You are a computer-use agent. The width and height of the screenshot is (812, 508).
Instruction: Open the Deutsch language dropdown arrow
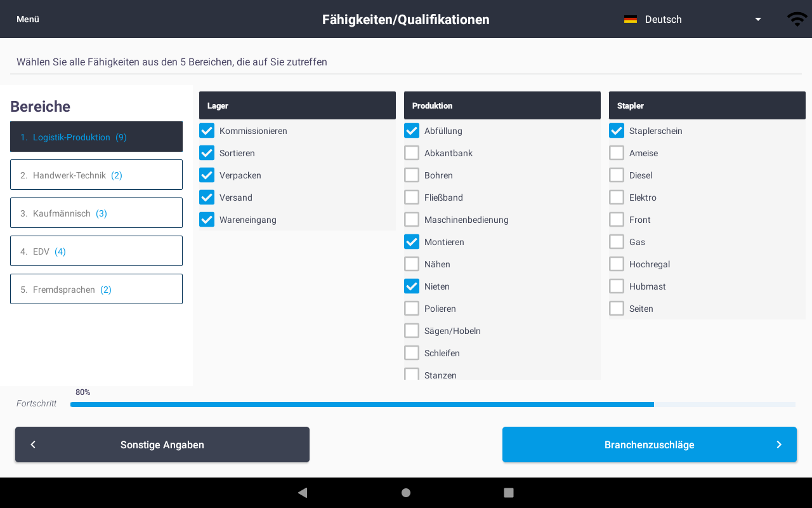(x=758, y=20)
